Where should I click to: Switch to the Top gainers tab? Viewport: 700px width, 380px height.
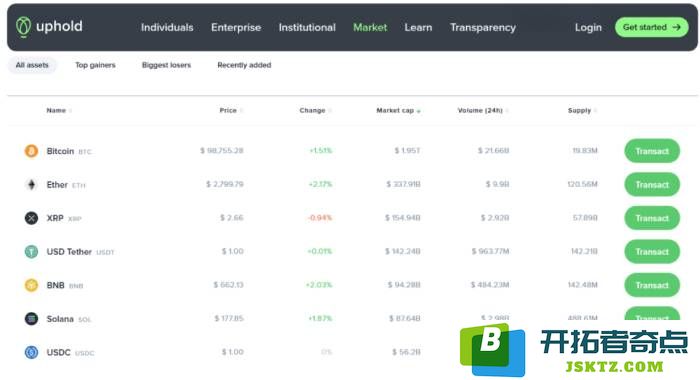(95, 65)
